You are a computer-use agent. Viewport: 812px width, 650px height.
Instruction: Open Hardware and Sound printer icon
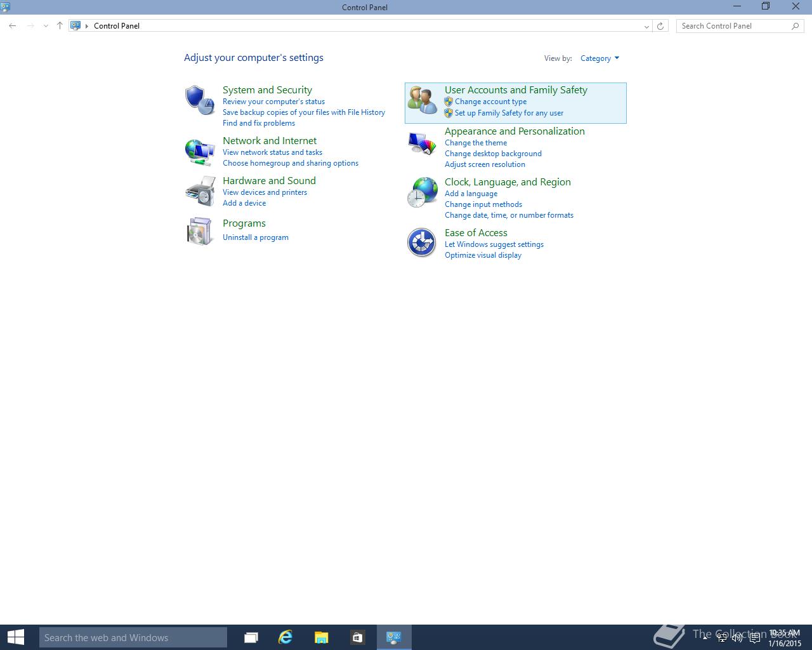(200, 191)
